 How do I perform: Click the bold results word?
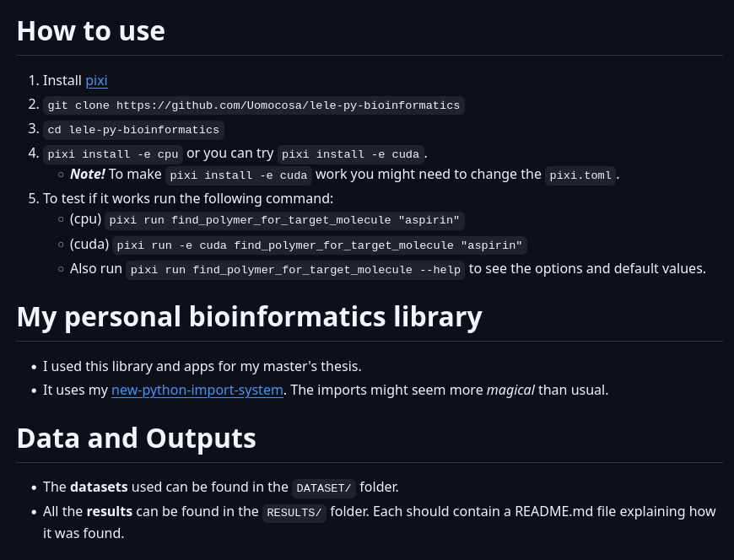tap(109, 512)
